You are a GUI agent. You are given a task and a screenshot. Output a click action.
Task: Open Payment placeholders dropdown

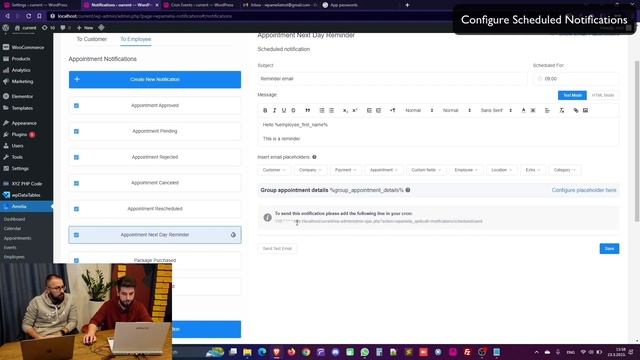pyautogui.click(x=346, y=170)
